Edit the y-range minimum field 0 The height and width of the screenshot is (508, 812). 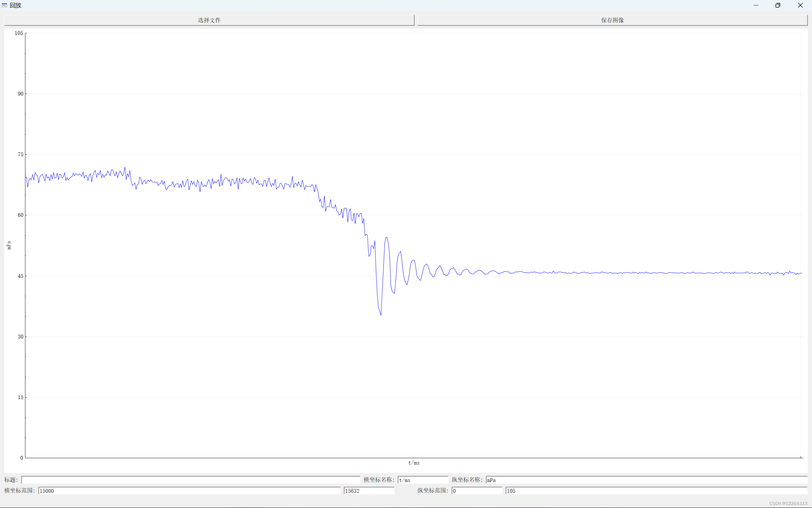pyautogui.click(x=477, y=491)
